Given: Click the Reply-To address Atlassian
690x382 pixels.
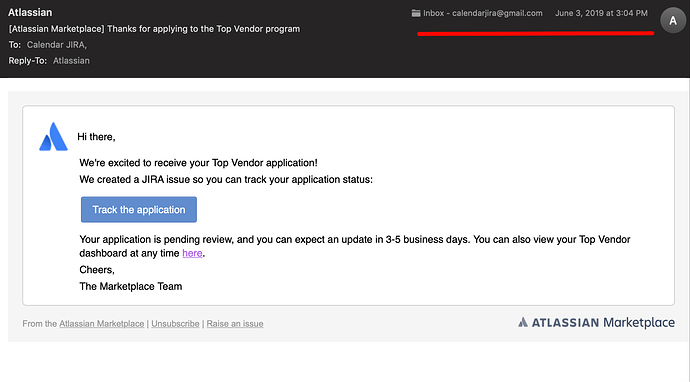Looking at the screenshot, I should coord(71,61).
